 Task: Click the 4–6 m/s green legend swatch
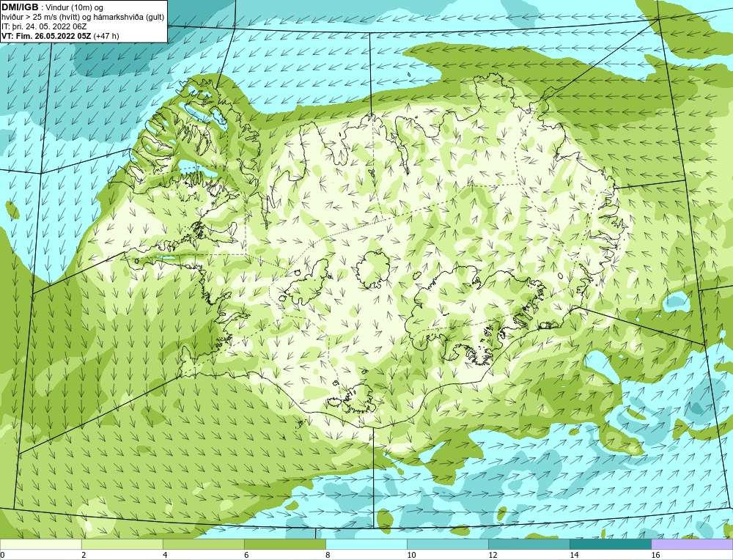[x=203, y=544]
